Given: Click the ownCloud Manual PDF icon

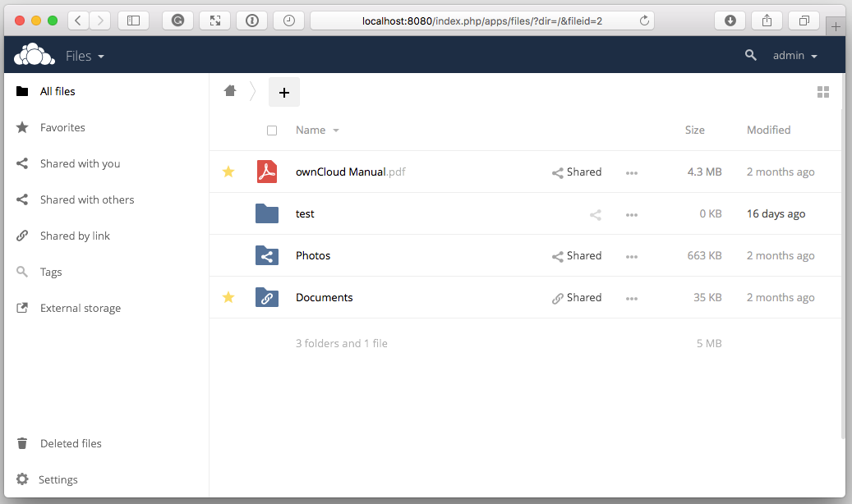Looking at the screenshot, I should click(267, 172).
